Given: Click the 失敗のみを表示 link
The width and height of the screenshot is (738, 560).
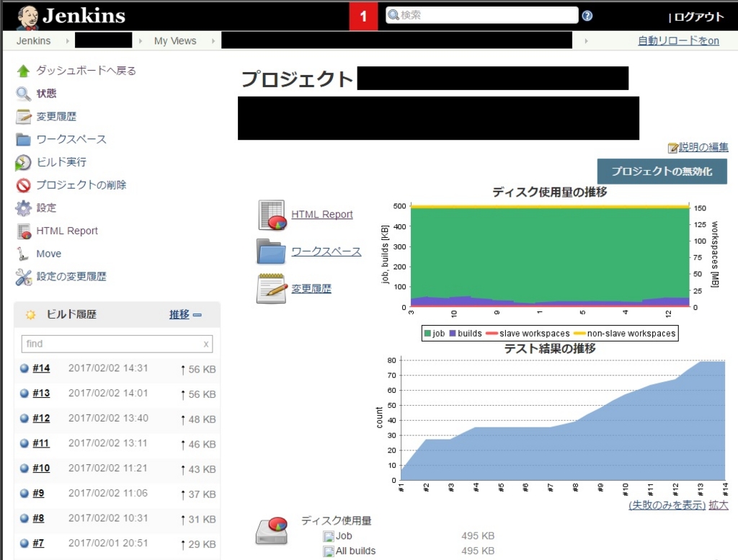Looking at the screenshot, I should click(667, 505).
